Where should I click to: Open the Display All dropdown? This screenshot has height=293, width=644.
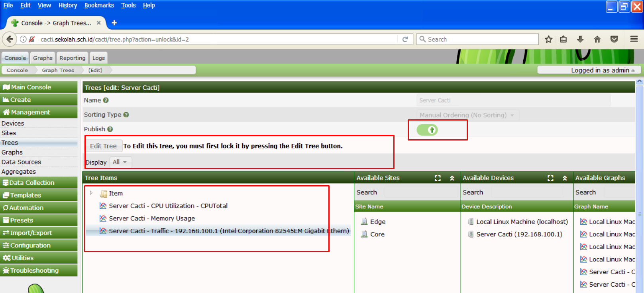pyautogui.click(x=120, y=162)
